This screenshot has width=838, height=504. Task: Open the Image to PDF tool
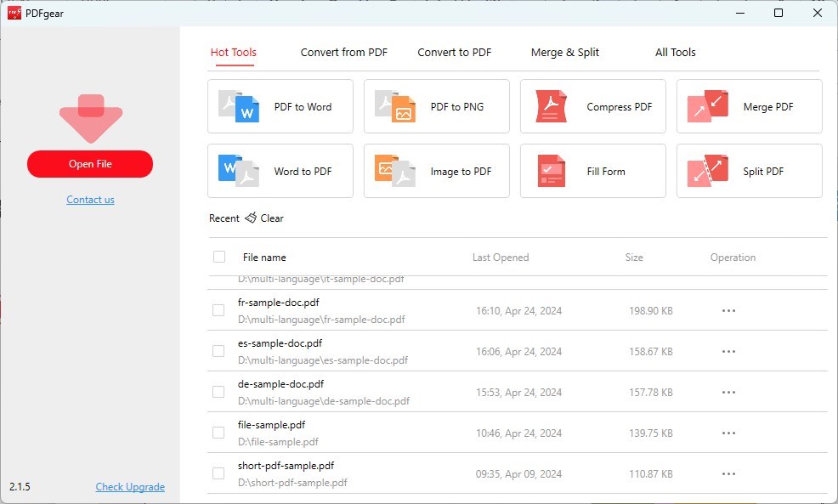tap(436, 171)
